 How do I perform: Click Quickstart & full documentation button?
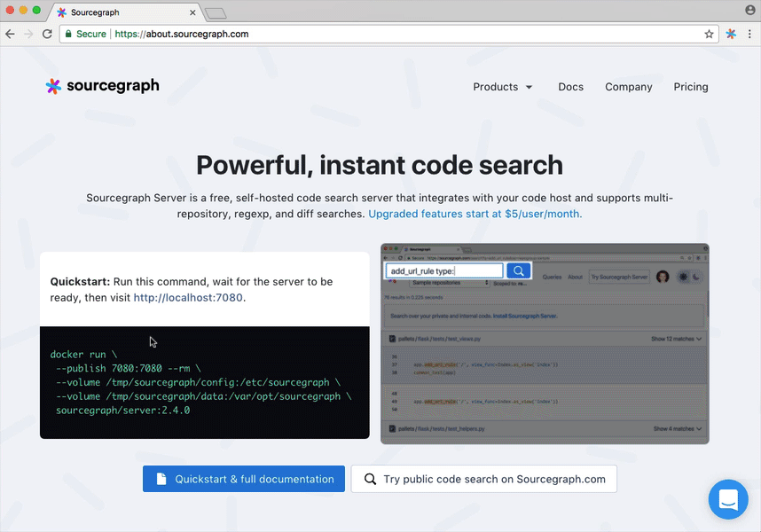(244, 479)
